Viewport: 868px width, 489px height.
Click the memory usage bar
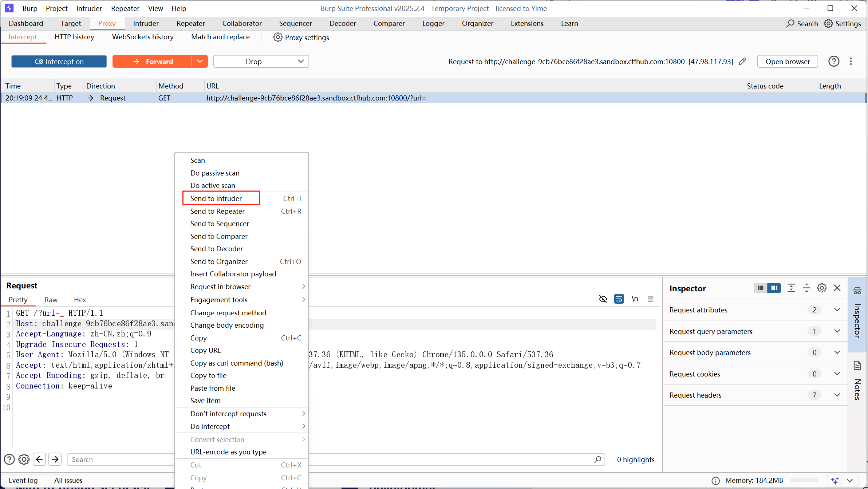click(805, 480)
